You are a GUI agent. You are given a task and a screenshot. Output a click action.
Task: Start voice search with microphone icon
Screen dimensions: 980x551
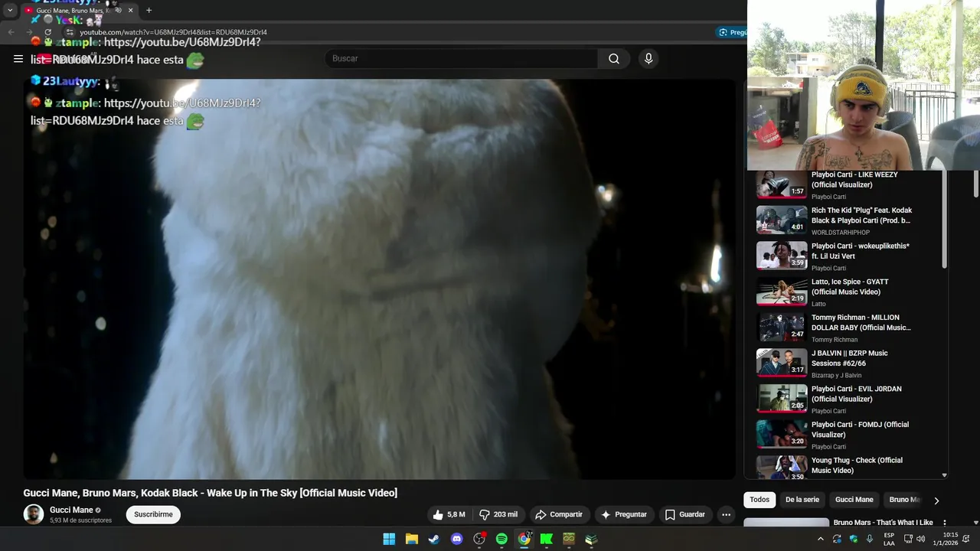pos(648,59)
